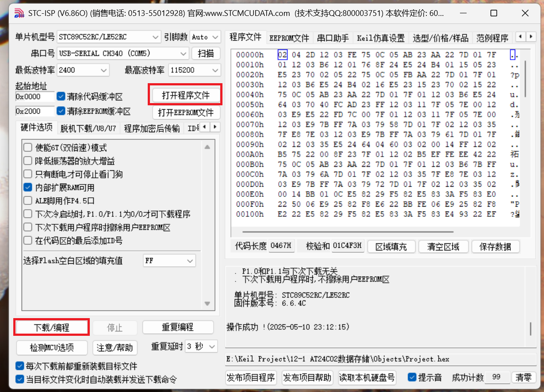Switch to 串口助手 tab

[x=333, y=38]
